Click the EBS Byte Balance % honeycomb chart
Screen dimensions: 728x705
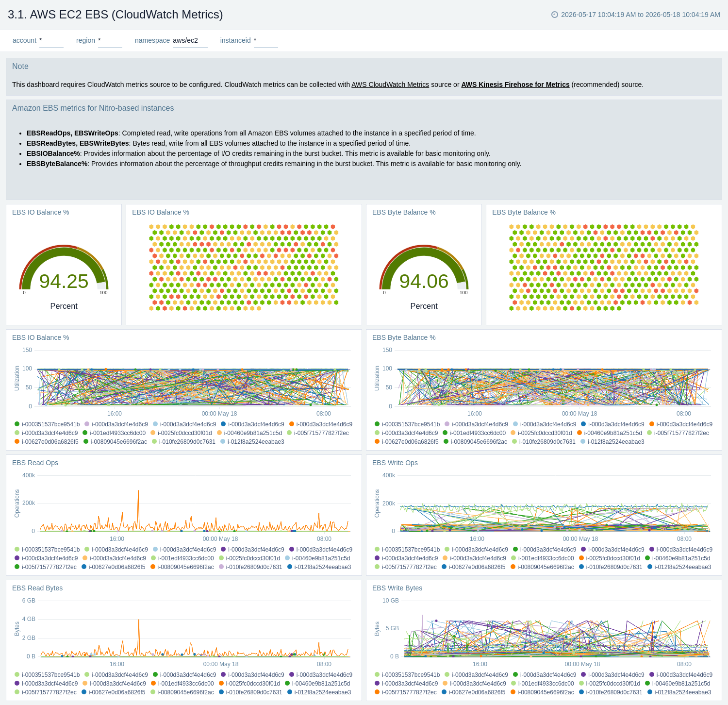[604, 267]
